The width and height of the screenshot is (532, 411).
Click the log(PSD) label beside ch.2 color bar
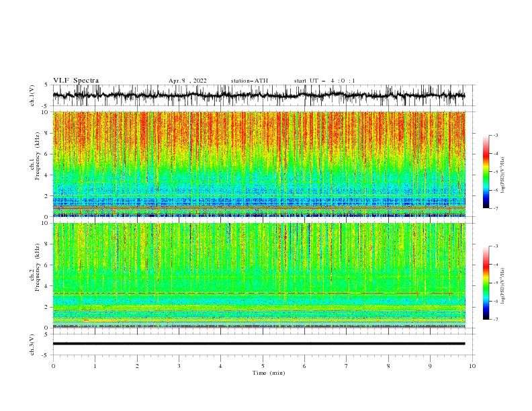point(503,286)
